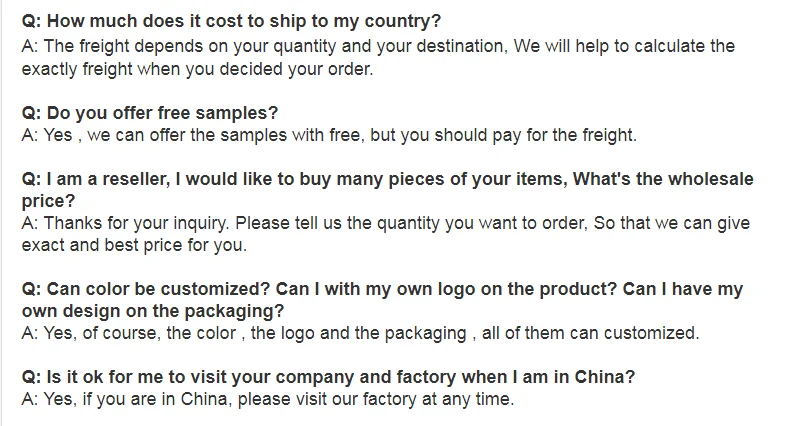Click the word 'samples' in the second question
The height and width of the screenshot is (426, 794).
click(x=244, y=113)
